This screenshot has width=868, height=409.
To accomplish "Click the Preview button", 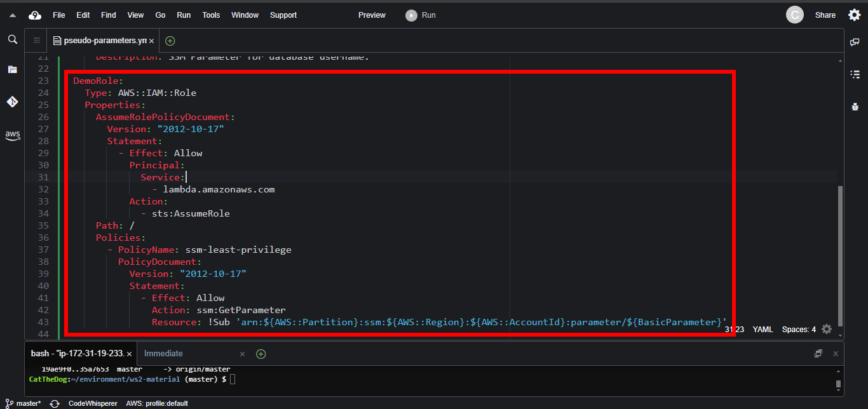I will pyautogui.click(x=372, y=15).
